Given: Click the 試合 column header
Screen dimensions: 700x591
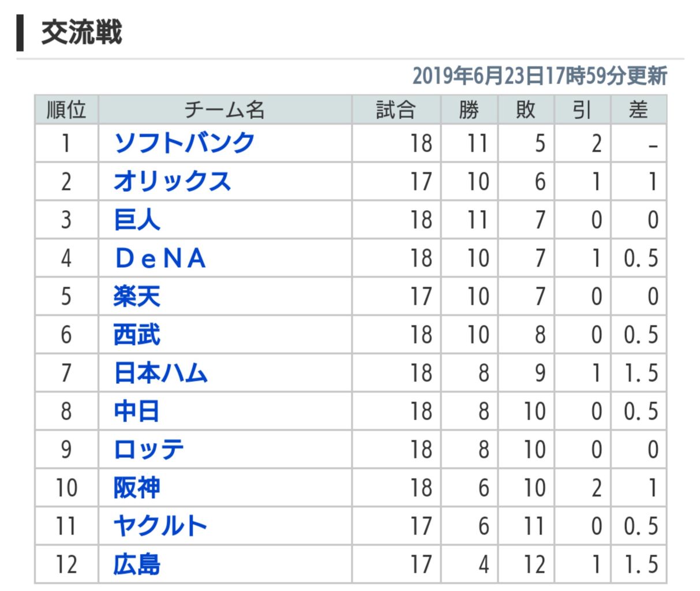Looking at the screenshot, I should [x=396, y=109].
